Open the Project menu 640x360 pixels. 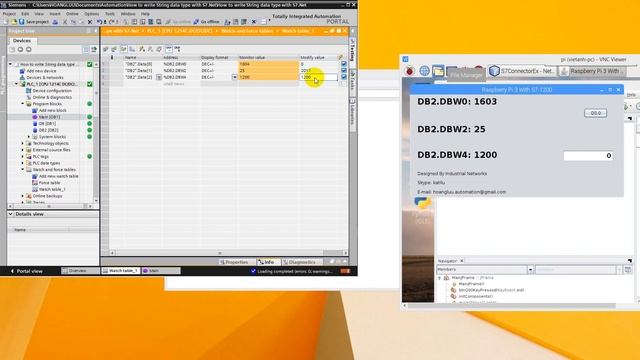click(9, 14)
